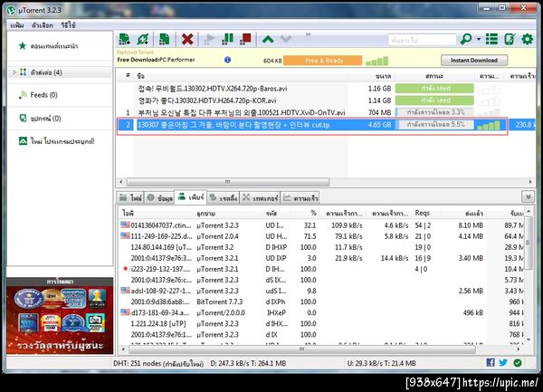
Task: Select the Baros.avi 1.16 GB torrent row
Action: (x=326, y=89)
